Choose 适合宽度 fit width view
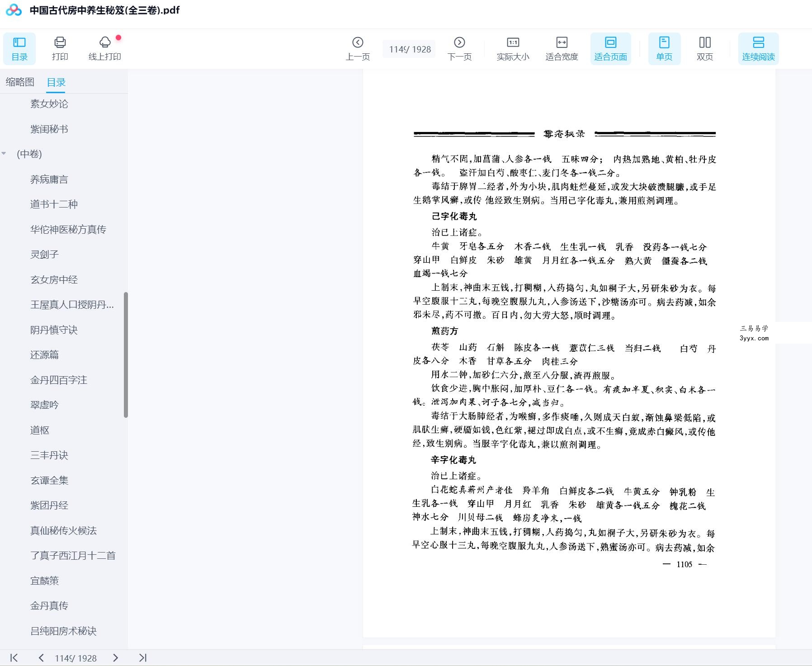 coord(562,49)
